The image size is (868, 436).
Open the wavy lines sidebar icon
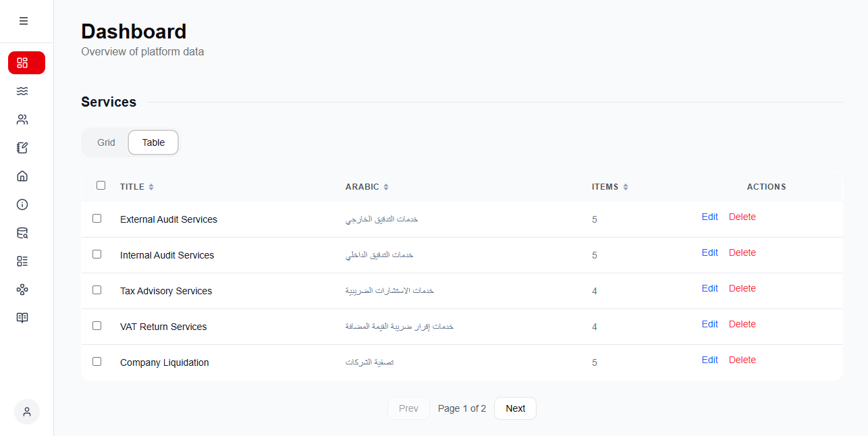[x=22, y=91]
